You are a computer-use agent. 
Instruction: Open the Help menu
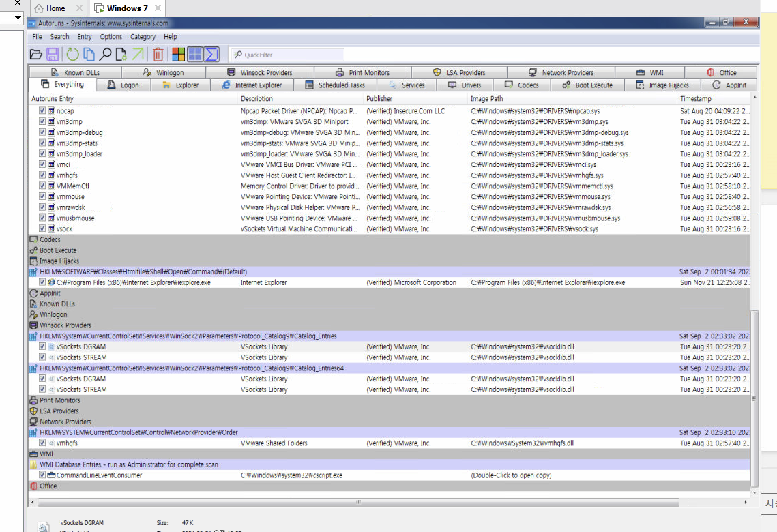coord(171,37)
